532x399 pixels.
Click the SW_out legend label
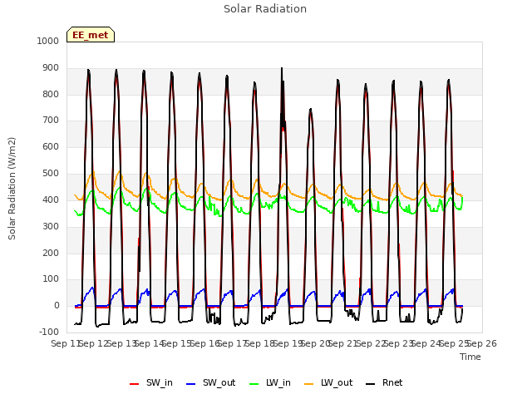click(219, 382)
